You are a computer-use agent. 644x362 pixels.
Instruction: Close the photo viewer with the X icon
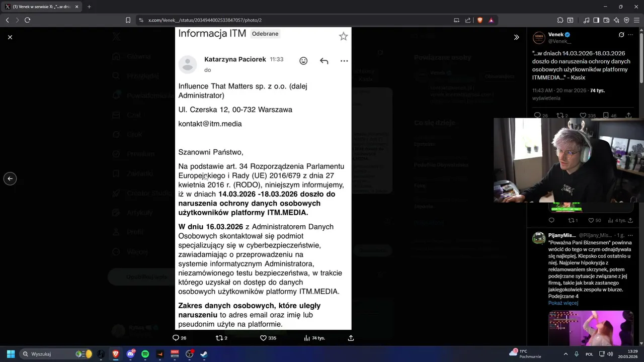click(x=10, y=37)
